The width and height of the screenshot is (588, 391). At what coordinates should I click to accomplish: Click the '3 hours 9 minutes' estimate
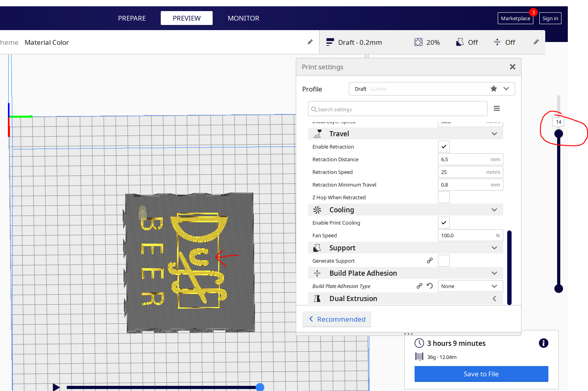click(x=456, y=343)
